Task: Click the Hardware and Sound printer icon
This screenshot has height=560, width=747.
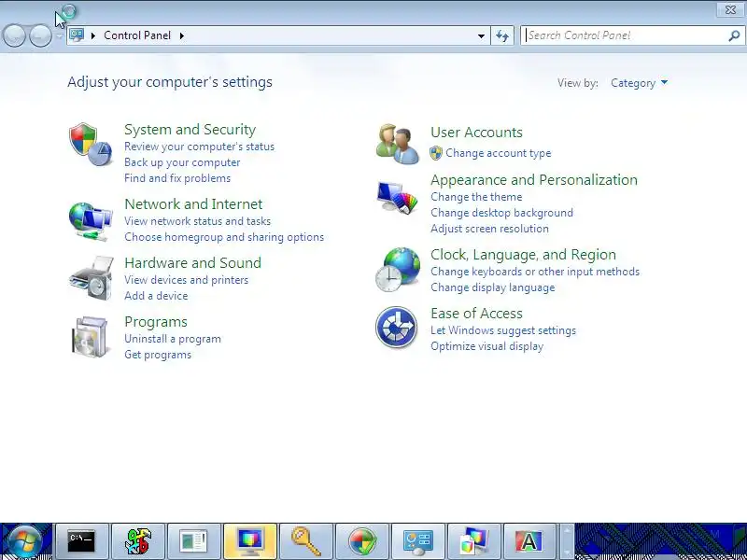Action: pos(91,278)
